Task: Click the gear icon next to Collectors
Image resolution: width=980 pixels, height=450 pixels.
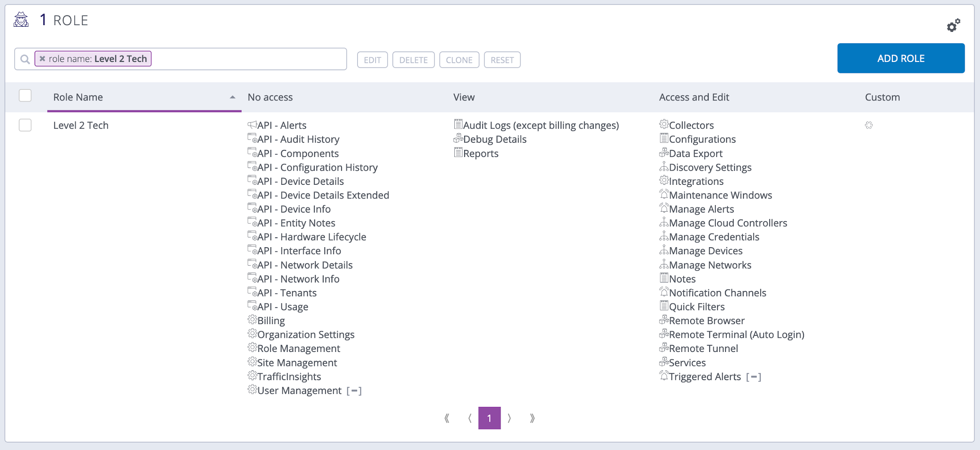Action: click(664, 124)
